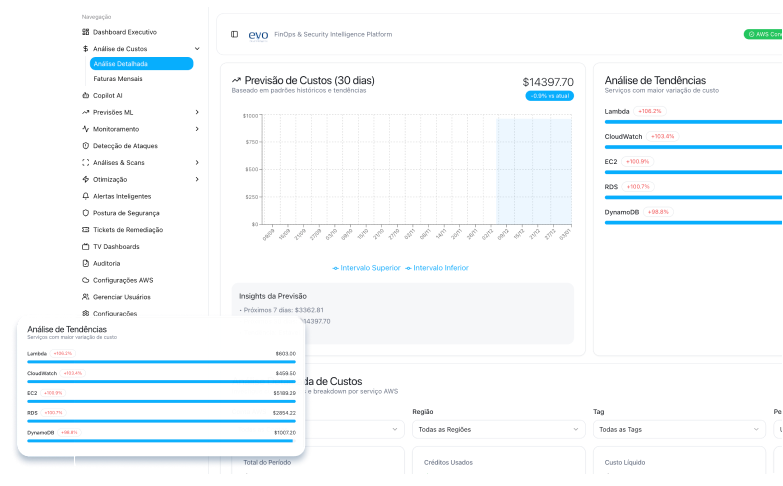Click the Copilot AI sidebar icon
Viewport: 783px width, 486px height.
tap(85, 95)
